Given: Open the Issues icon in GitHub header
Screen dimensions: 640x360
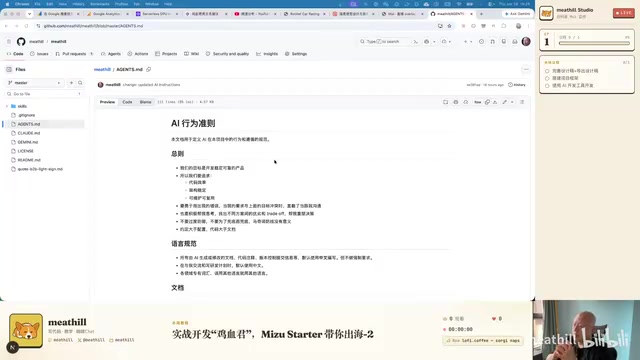Looking at the screenshot, I should click(482, 42).
